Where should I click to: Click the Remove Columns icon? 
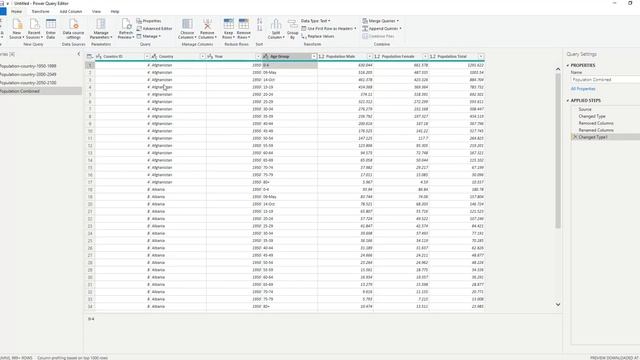pyautogui.click(x=207, y=24)
